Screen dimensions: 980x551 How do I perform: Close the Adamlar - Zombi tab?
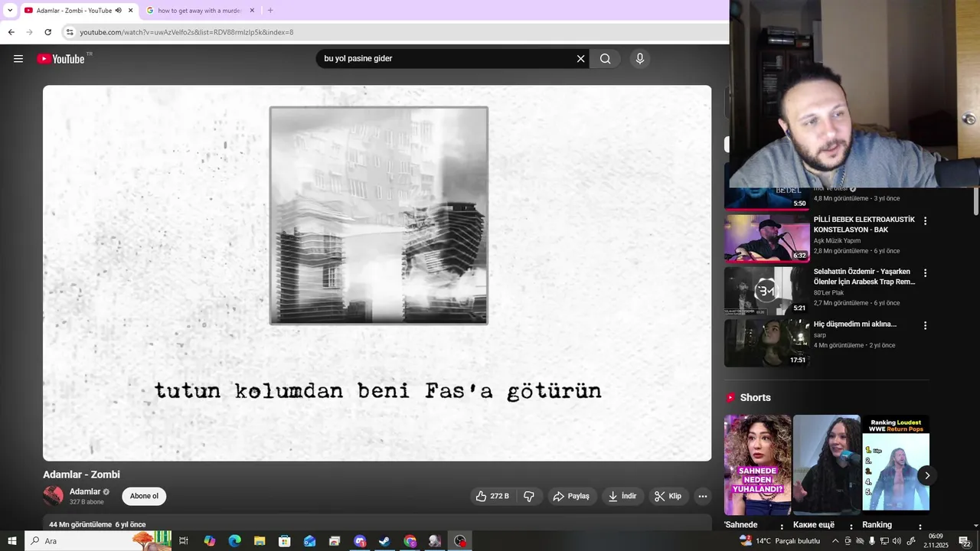coord(131,11)
